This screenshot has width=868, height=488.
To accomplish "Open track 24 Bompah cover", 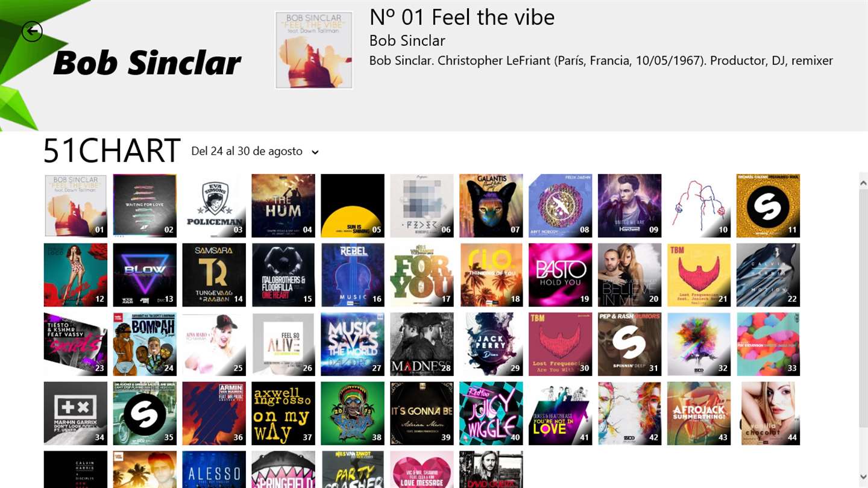I will 145,344.
